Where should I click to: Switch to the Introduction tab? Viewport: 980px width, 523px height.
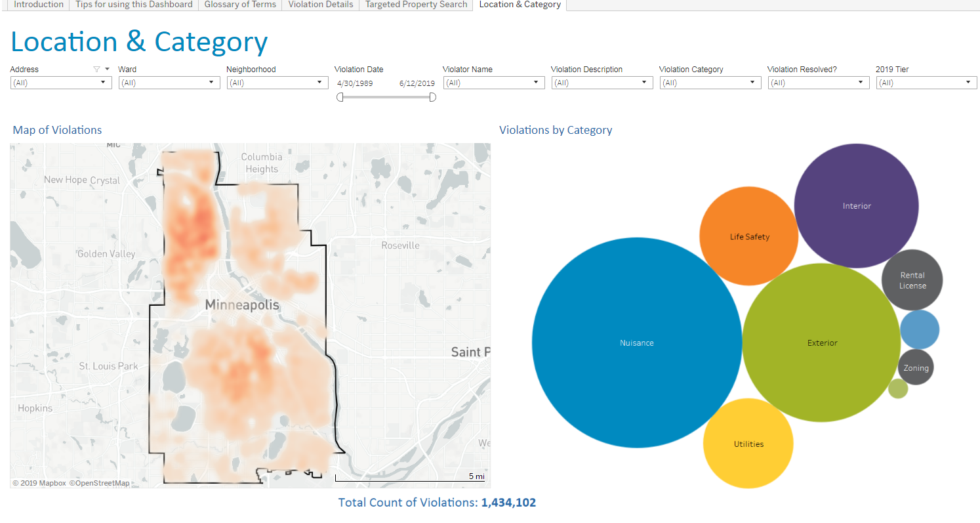(37, 5)
